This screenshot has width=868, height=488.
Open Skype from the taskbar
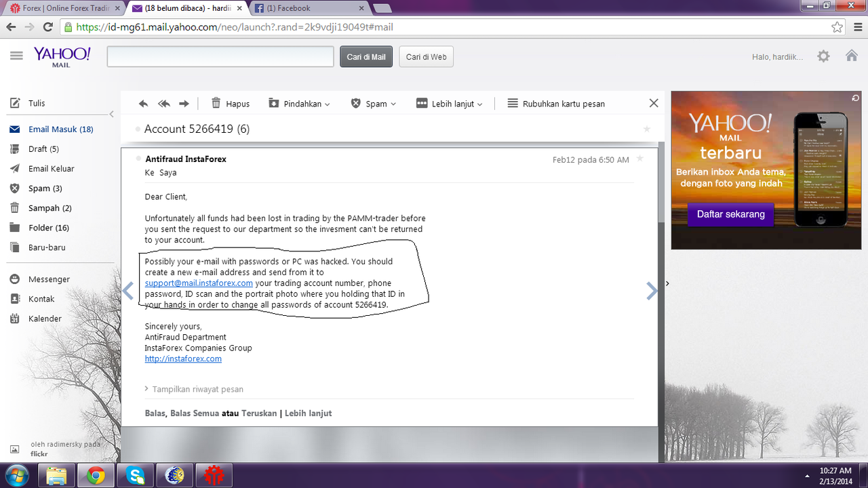[x=135, y=476]
